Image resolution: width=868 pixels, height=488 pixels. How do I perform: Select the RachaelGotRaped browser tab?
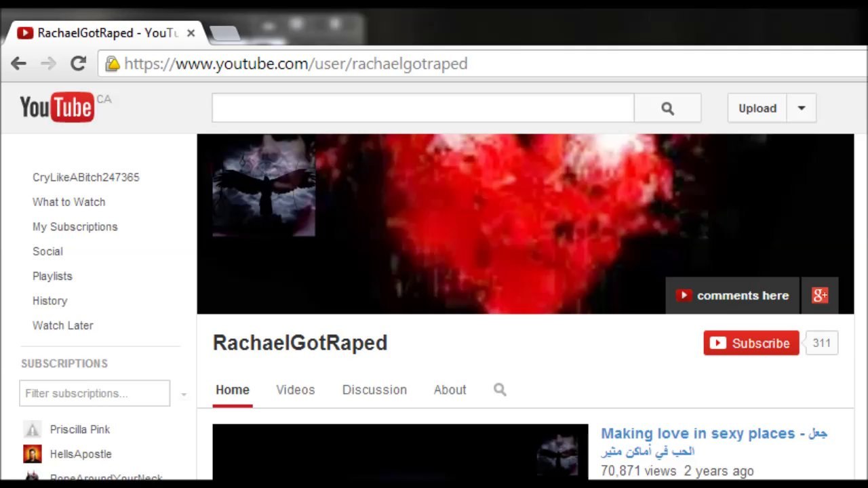click(105, 33)
